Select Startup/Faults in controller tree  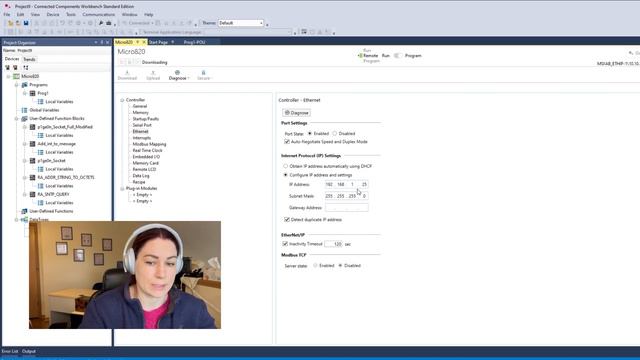click(146, 119)
